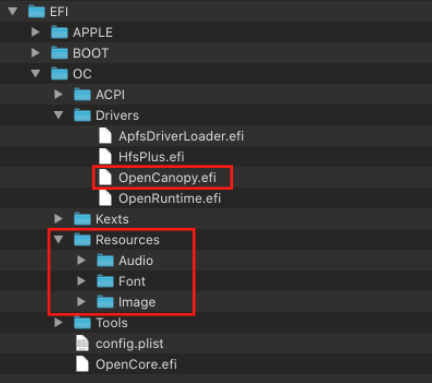This screenshot has height=383, width=432.
Task: Collapse the Drivers folder triangle
Action: [x=59, y=115]
